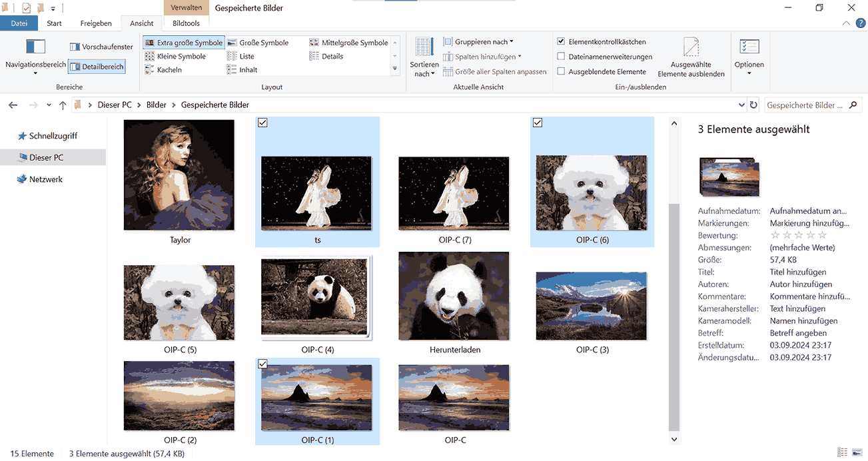Image resolution: width=868 pixels, height=461 pixels.
Task: Switch to the Start ribbon tab
Action: click(x=53, y=22)
